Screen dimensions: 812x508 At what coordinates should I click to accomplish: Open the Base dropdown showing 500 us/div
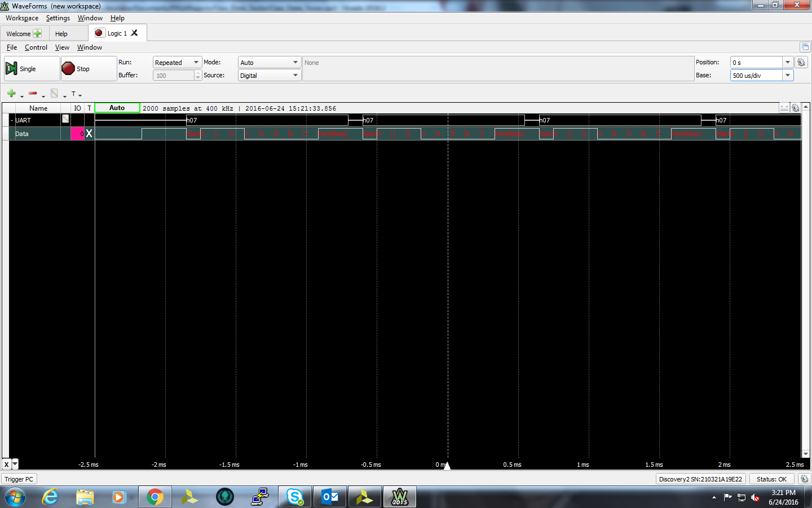coord(761,76)
